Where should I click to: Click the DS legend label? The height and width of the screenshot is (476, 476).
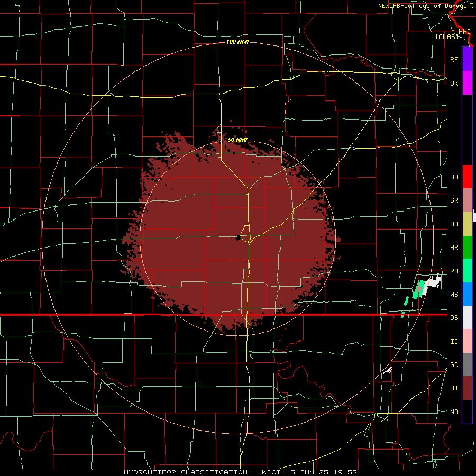tap(454, 318)
